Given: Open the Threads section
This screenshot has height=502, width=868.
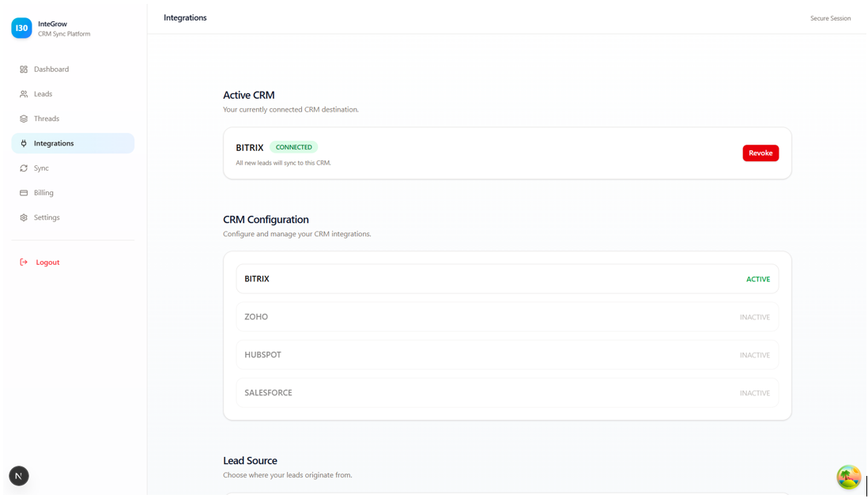Looking at the screenshot, I should [x=73, y=119].
